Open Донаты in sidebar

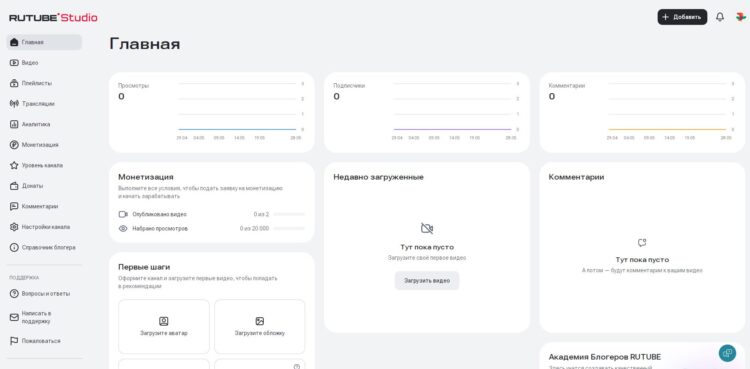[44, 186]
